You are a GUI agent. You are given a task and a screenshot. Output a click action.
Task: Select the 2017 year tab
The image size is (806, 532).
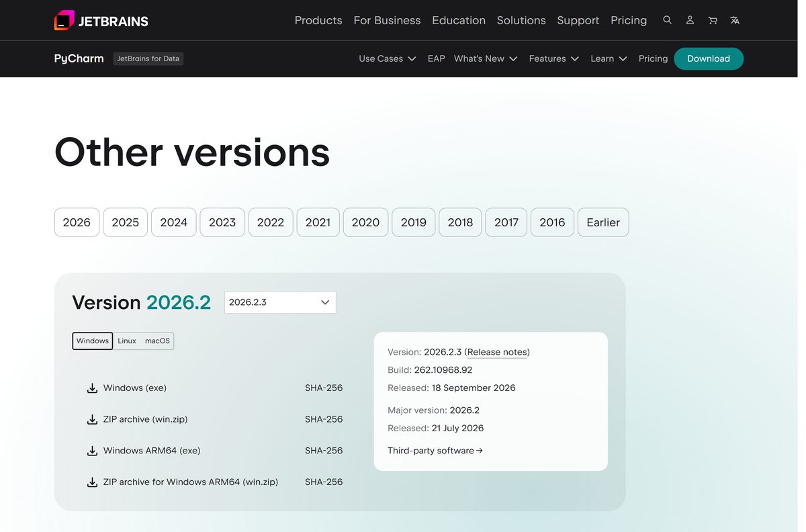click(506, 222)
